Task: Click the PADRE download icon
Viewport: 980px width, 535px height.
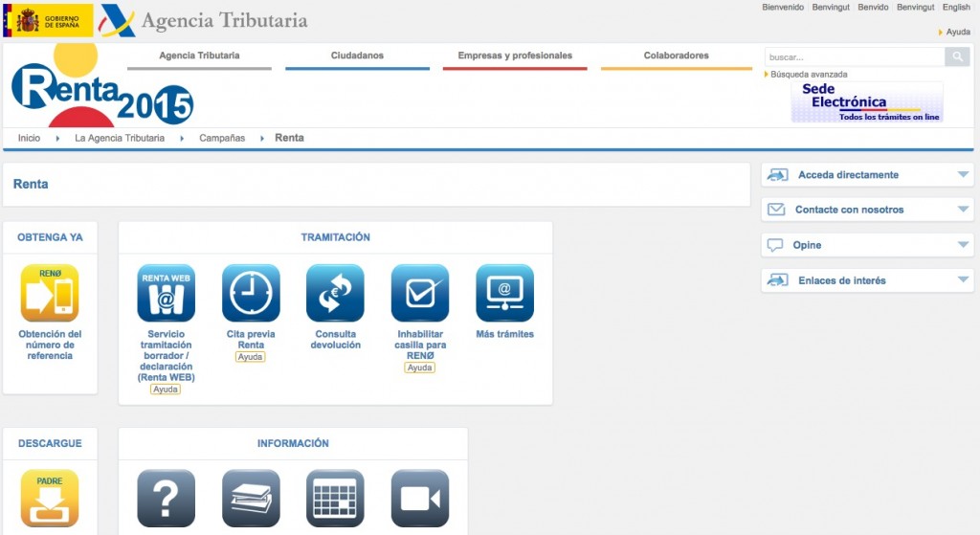Action: coord(50,498)
